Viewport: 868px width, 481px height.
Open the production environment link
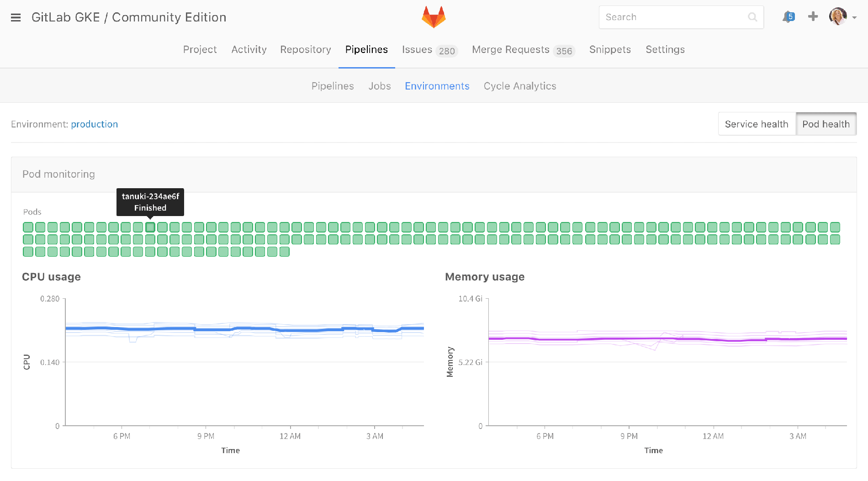94,124
